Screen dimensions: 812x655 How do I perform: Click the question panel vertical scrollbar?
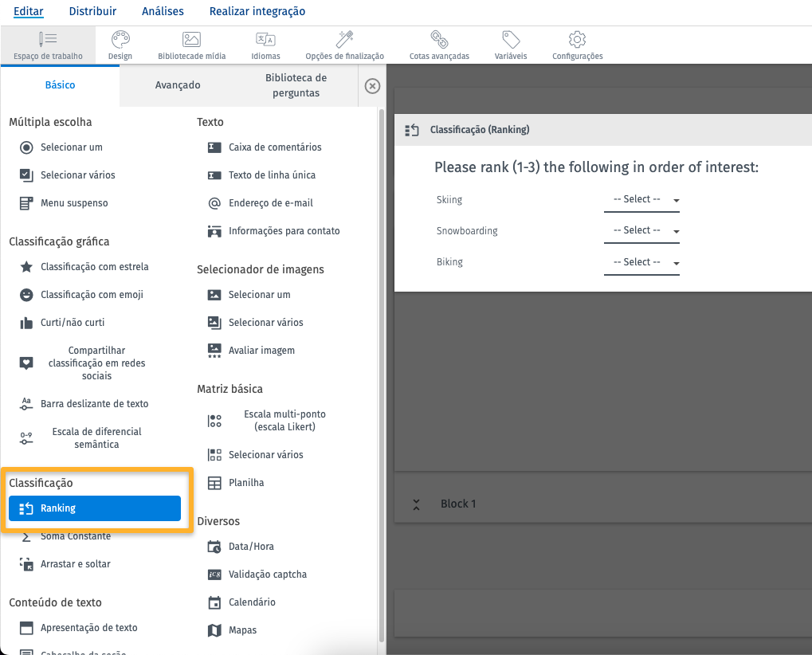coord(382,375)
